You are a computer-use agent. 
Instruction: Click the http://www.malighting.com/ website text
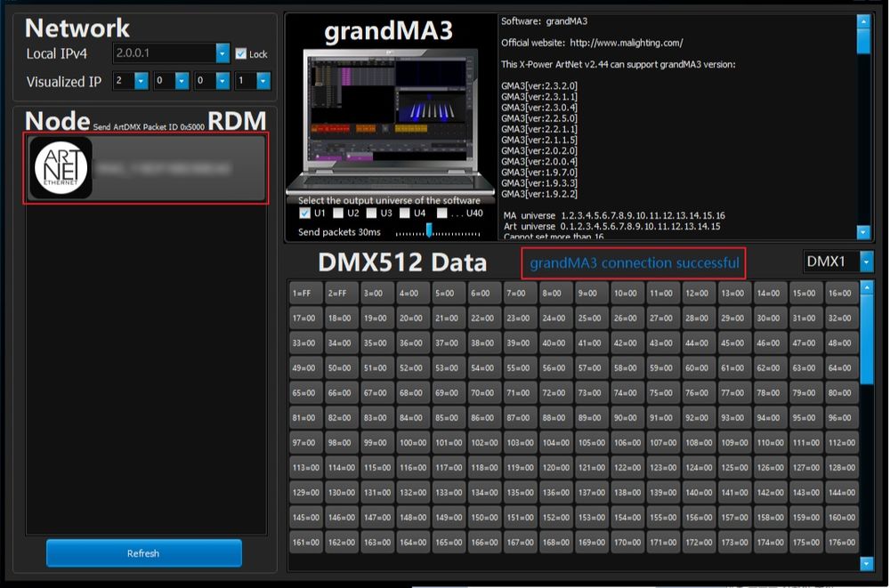coord(626,43)
